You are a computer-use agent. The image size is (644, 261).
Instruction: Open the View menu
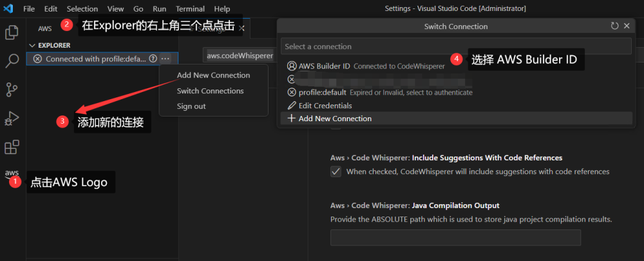[115, 8]
